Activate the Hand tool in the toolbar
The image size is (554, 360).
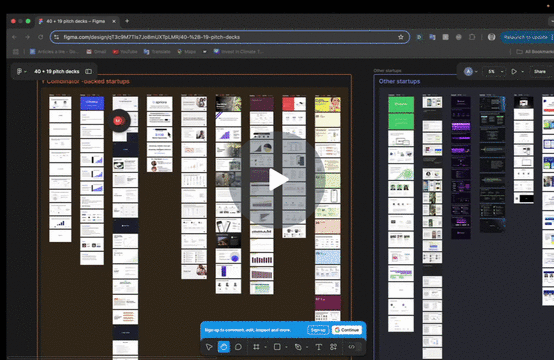point(224,347)
